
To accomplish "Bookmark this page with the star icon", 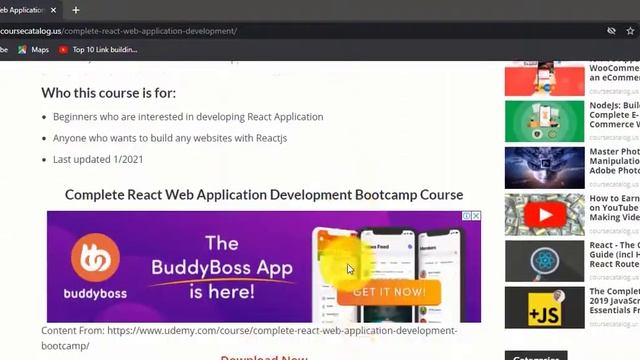I will 630,31.
